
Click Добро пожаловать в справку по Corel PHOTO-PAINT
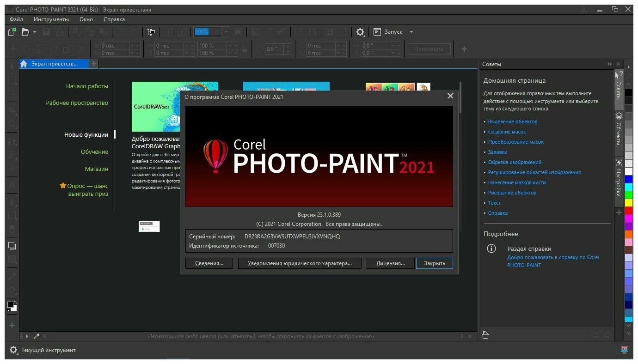(x=553, y=261)
